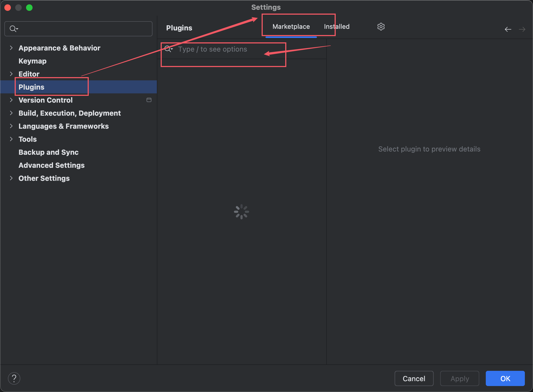Screen dimensions: 533x392
Task: Expand the Build, Execution, Deployment node
Action: pyautogui.click(x=11, y=113)
